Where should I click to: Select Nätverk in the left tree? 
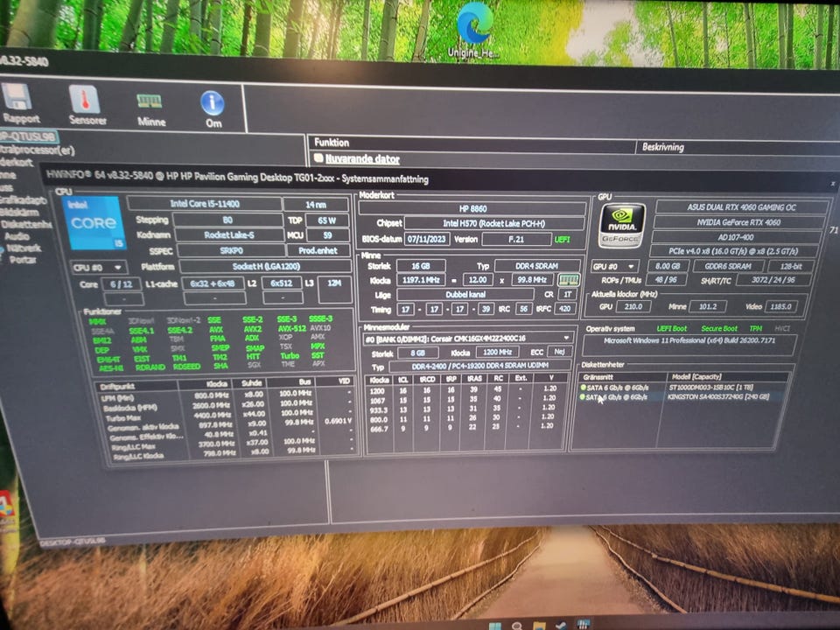pos(23,248)
